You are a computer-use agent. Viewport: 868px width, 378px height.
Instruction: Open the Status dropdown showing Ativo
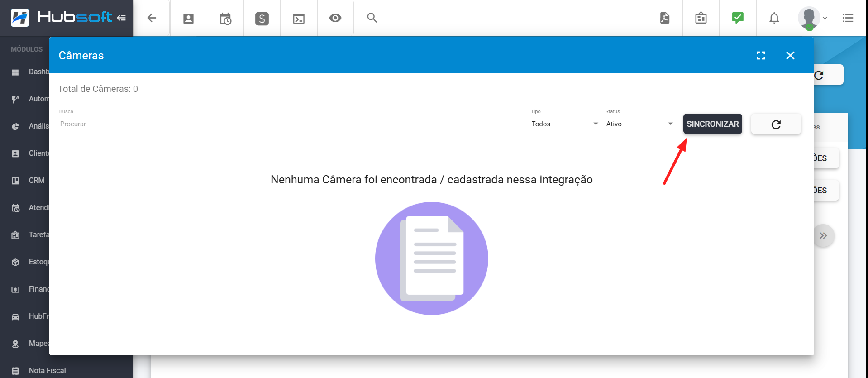(640, 124)
